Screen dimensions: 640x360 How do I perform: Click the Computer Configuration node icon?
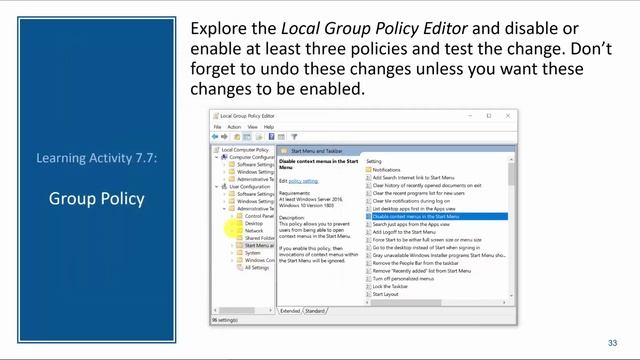coord(224,157)
